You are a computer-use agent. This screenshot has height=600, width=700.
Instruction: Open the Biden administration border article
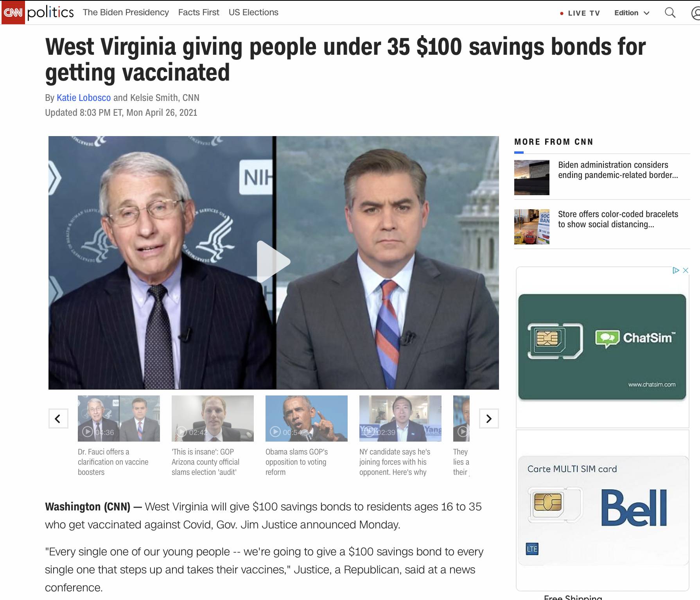[618, 170]
